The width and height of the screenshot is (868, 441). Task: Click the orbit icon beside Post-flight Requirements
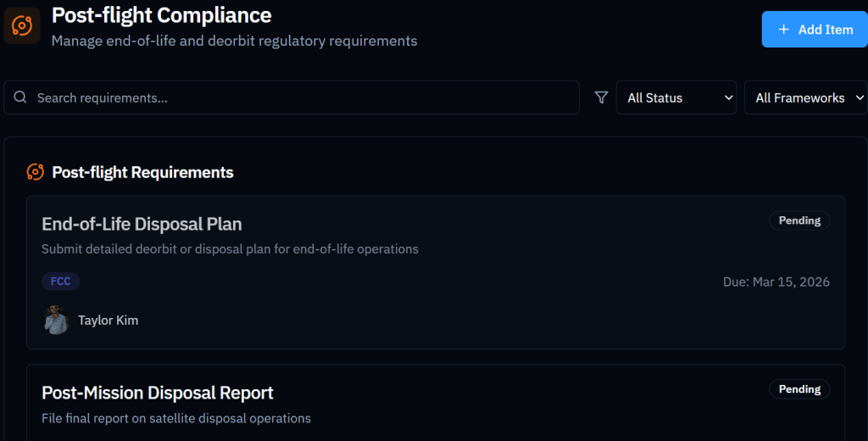point(36,172)
